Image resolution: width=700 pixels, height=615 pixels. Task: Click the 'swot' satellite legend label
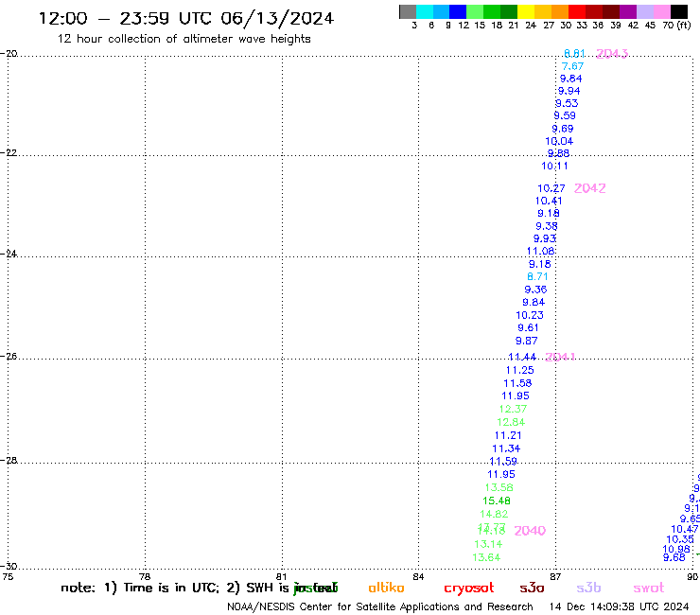[x=649, y=588]
